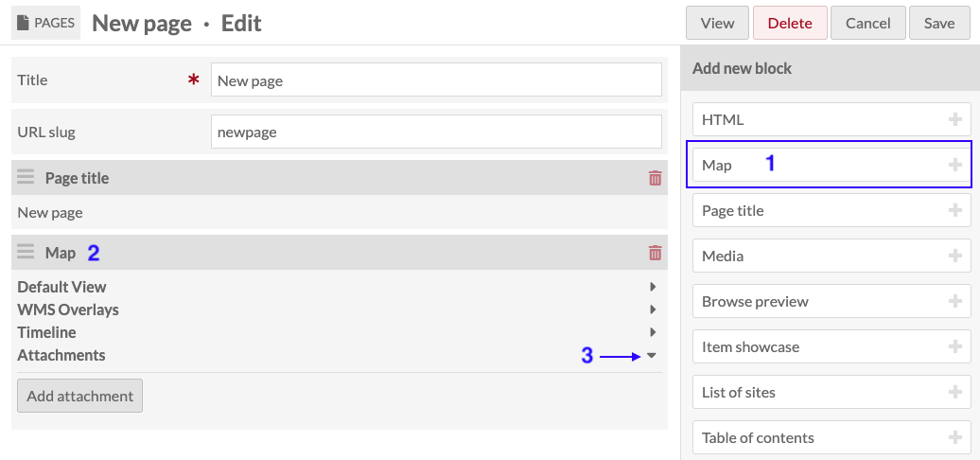Viewport: 980px width, 460px height.
Task: Add Item showcase block via plus icon
Action: 955,346
